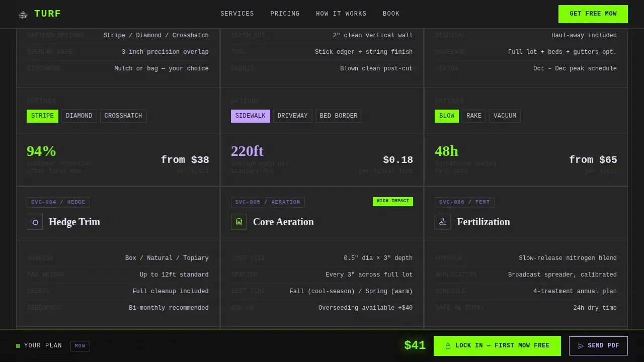Click the 94% retention stat
The image size is (644, 362).
41,151
